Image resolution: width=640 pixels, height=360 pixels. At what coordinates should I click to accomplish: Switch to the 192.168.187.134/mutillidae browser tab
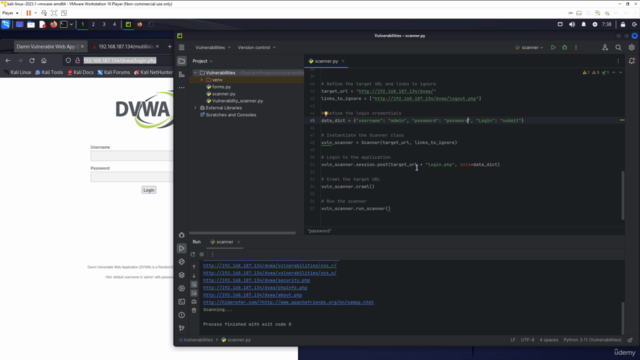coord(125,47)
